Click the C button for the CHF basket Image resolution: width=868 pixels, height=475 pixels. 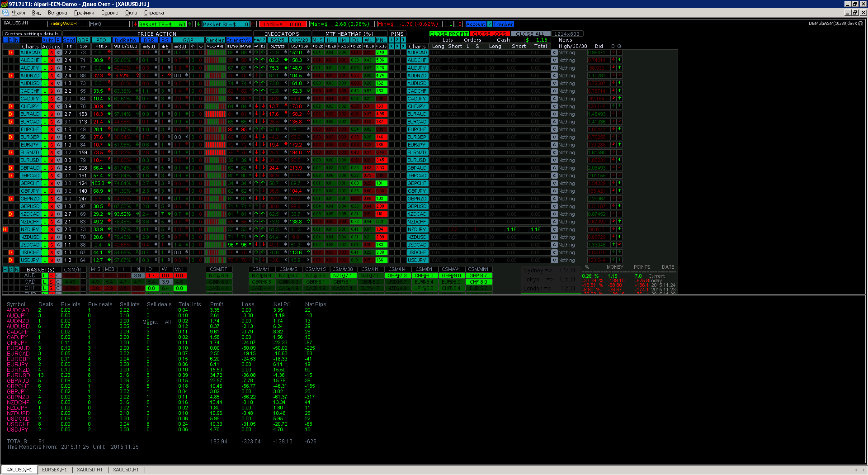click(58, 288)
